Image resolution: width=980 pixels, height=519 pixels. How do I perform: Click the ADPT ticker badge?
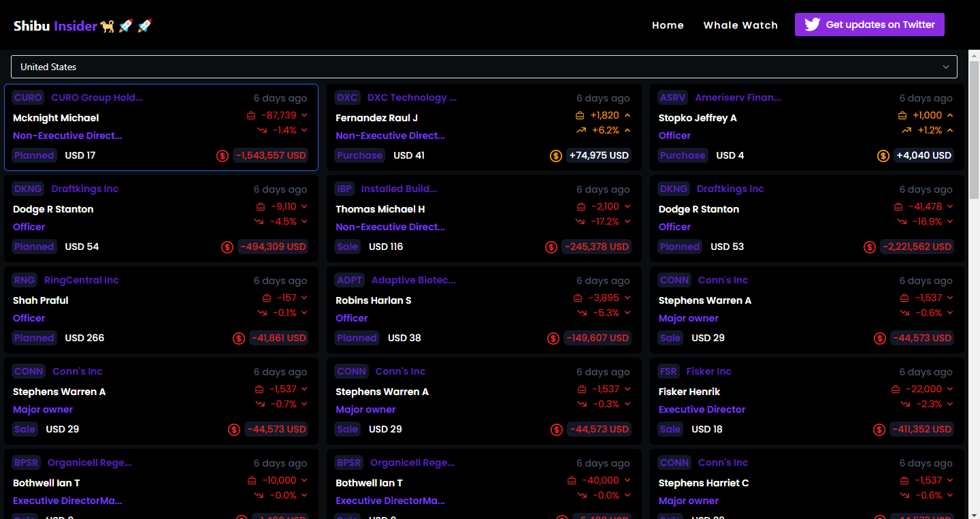(x=350, y=280)
